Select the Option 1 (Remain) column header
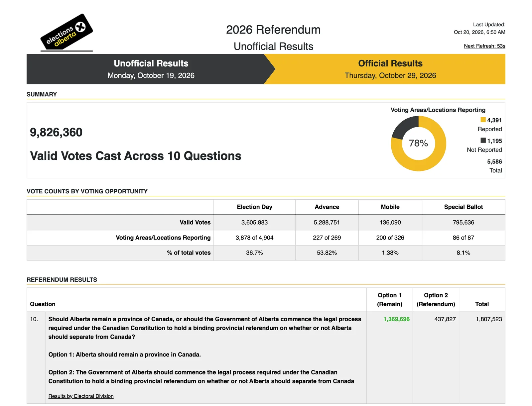532x406 pixels. pos(390,300)
